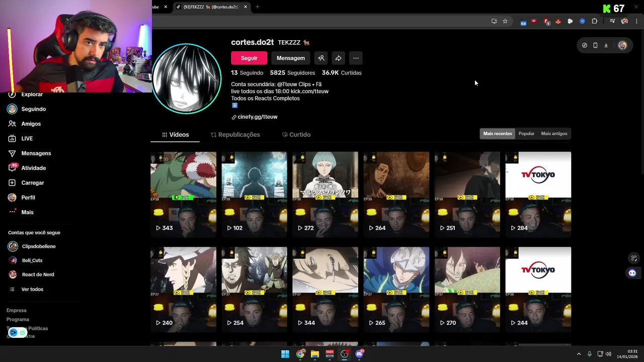The height and width of the screenshot is (362, 644).
Task: Click the floating grid icon above Discord
Action: point(634,258)
